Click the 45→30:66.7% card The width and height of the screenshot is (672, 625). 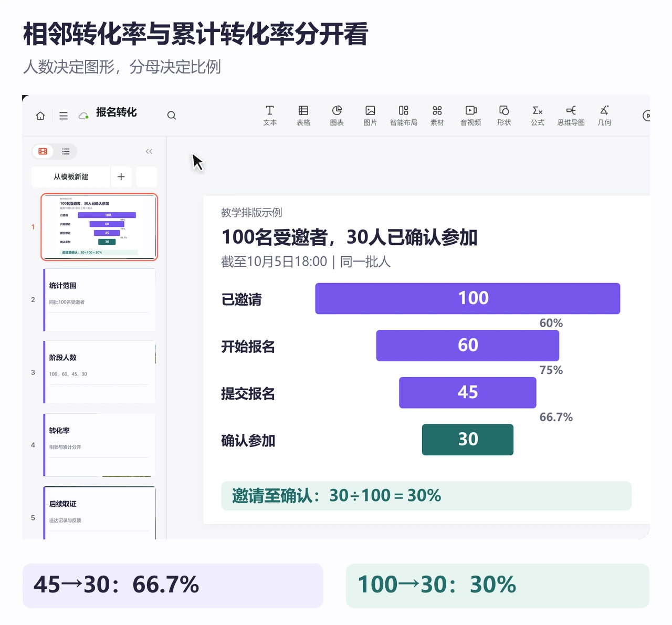point(173,586)
